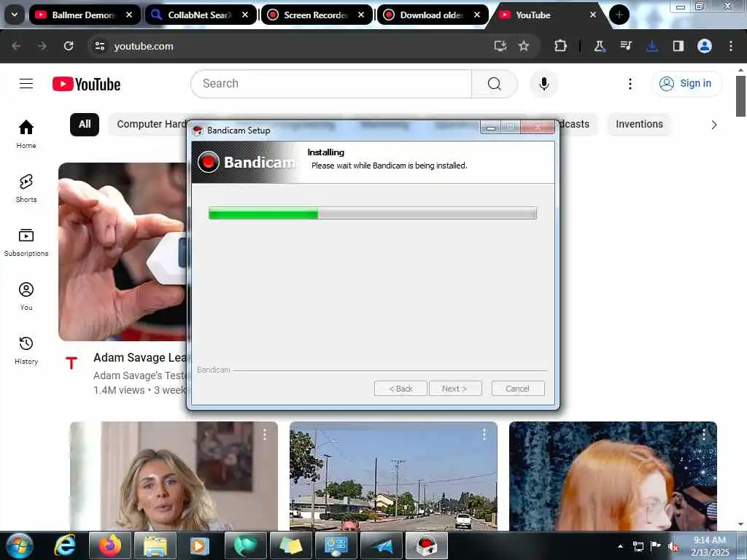Launch Internet Explorer from the taskbar
The image size is (747, 560).
[65, 545]
